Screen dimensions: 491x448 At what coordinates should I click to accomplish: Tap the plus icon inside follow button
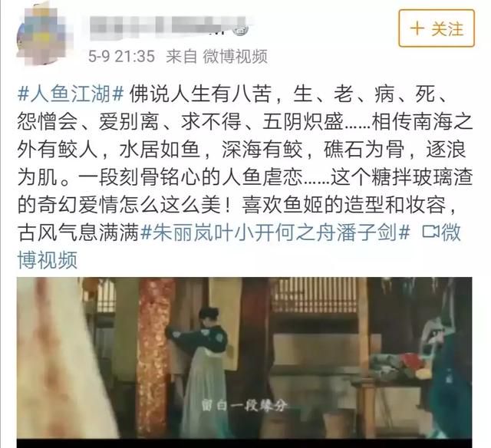click(417, 28)
